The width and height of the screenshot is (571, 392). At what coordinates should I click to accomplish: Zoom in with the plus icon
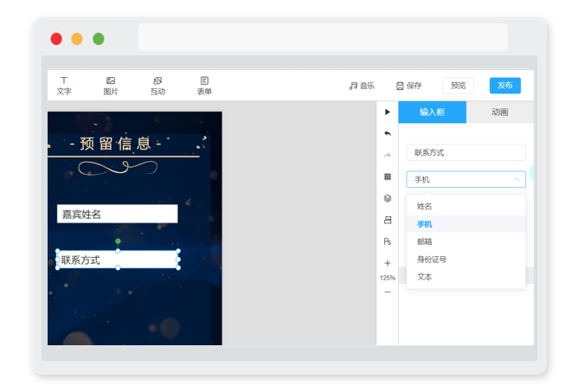[x=388, y=263]
